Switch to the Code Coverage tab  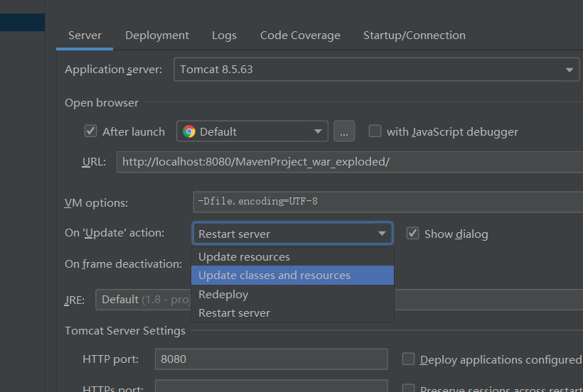300,36
